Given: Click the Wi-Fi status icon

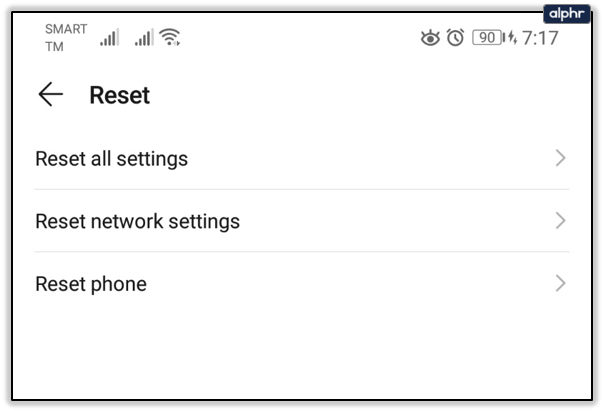Looking at the screenshot, I should coord(170,37).
